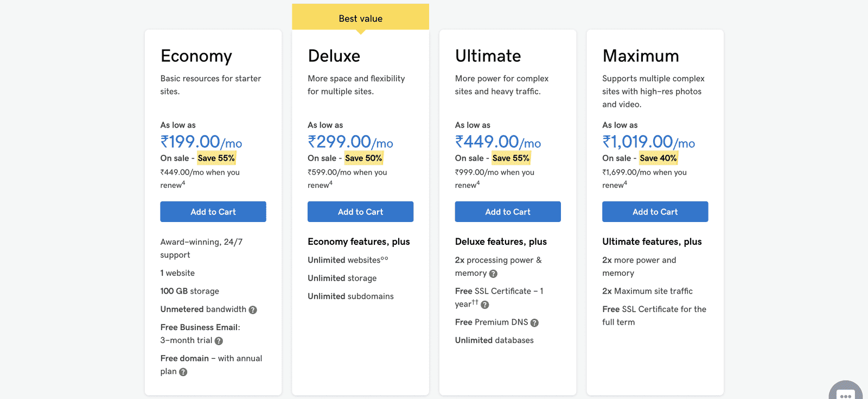The height and width of the screenshot is (399, 868).
Task: Click the Save 40% badge under Maximum
Action: coord(658,158)
